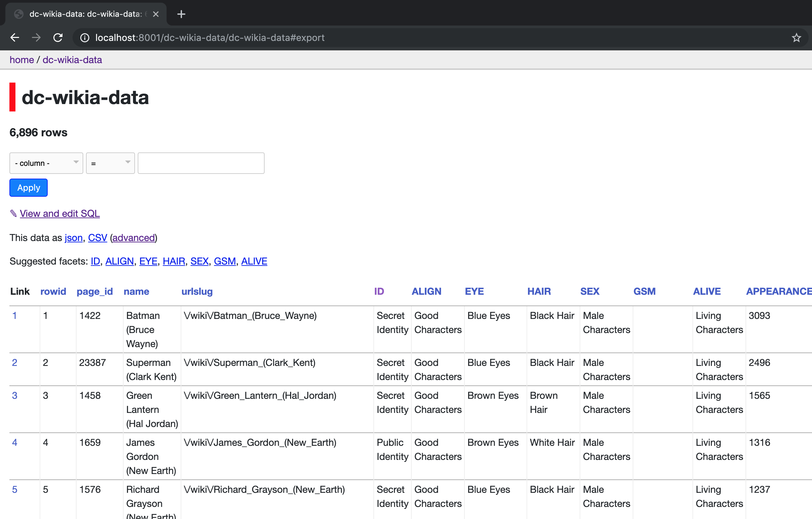This screenshot has width=812, height=519.
Task: Apply the EYE suggested facet
Action: point(148,262)
